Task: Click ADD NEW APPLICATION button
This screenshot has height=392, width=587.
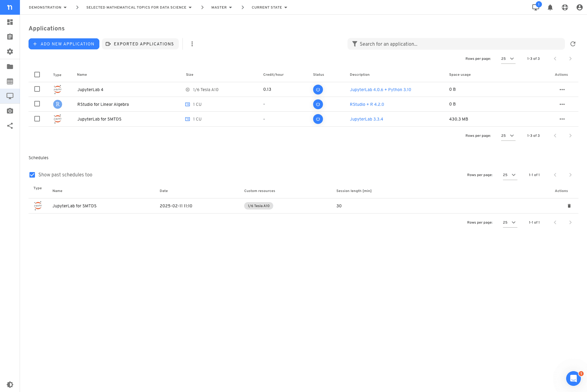Action: pos(64,44)
